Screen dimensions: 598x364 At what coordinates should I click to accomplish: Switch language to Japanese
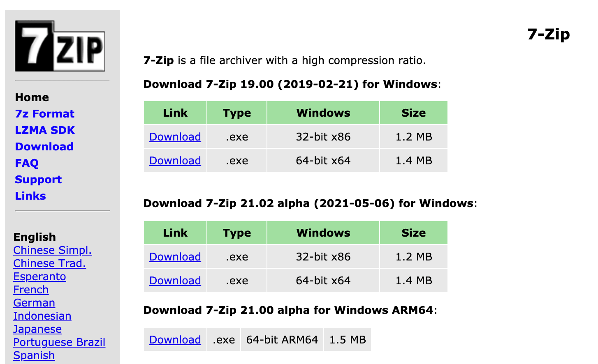37,329
